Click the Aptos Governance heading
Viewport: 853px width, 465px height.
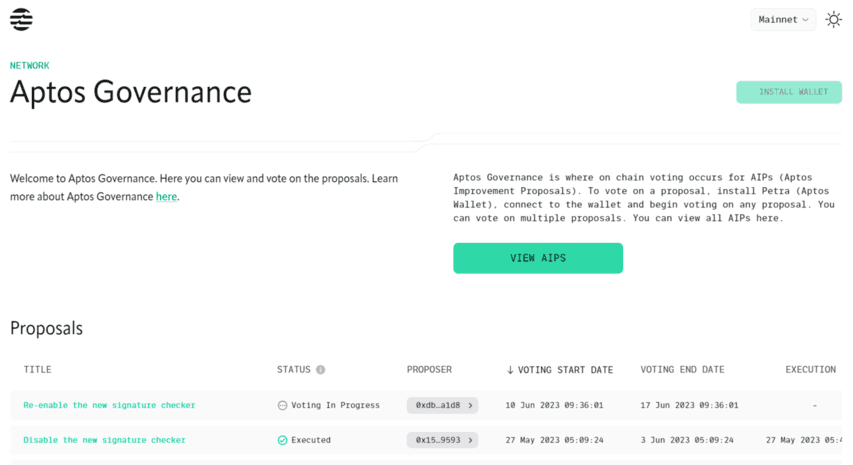(131, 92)
